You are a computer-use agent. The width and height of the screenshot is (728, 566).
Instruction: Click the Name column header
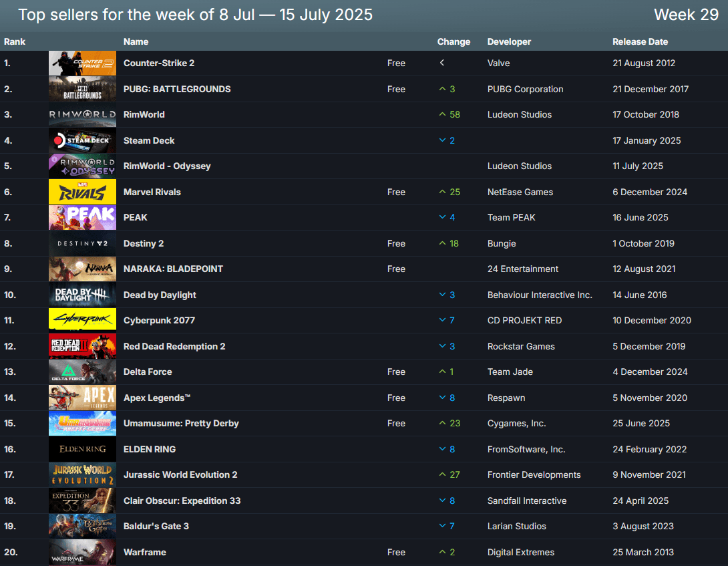tap(136, 42)
